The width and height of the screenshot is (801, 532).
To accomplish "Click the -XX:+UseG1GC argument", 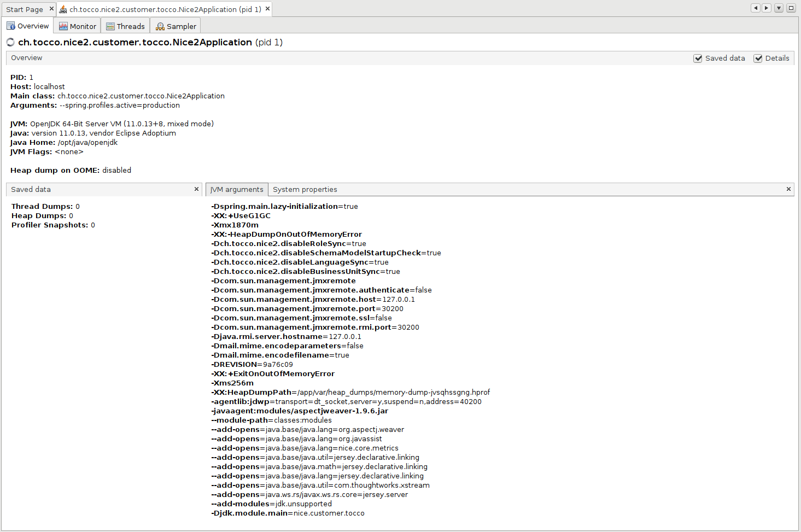I will pos(241,215).
